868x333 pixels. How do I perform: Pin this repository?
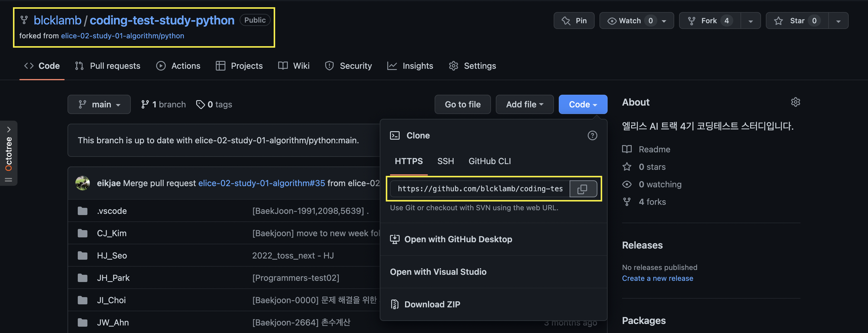(x=574, y=21)
